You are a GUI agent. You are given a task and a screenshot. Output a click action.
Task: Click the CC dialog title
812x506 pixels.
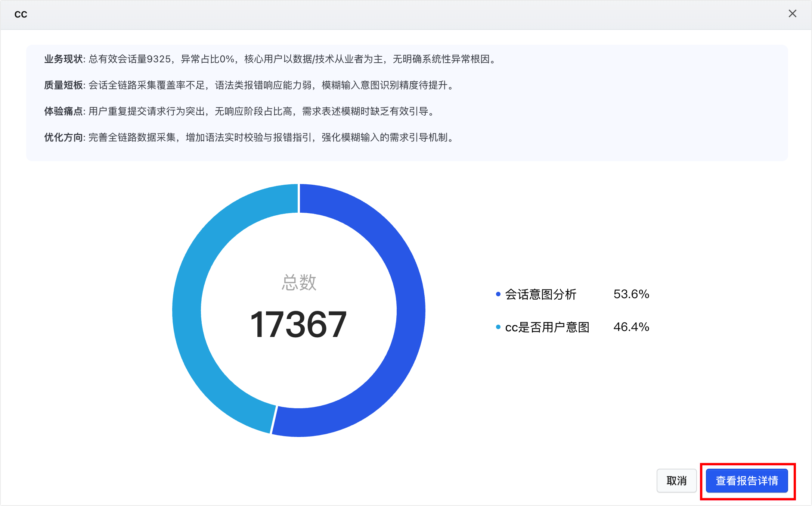pyautogui.click(x=21, y=14)
